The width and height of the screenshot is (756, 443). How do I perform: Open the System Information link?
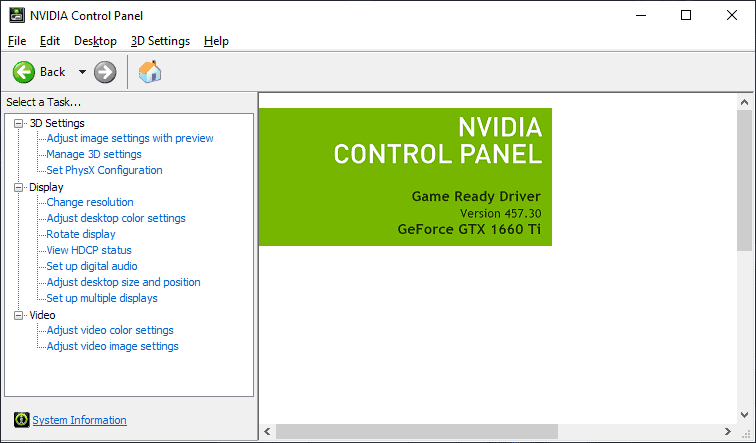80,420
